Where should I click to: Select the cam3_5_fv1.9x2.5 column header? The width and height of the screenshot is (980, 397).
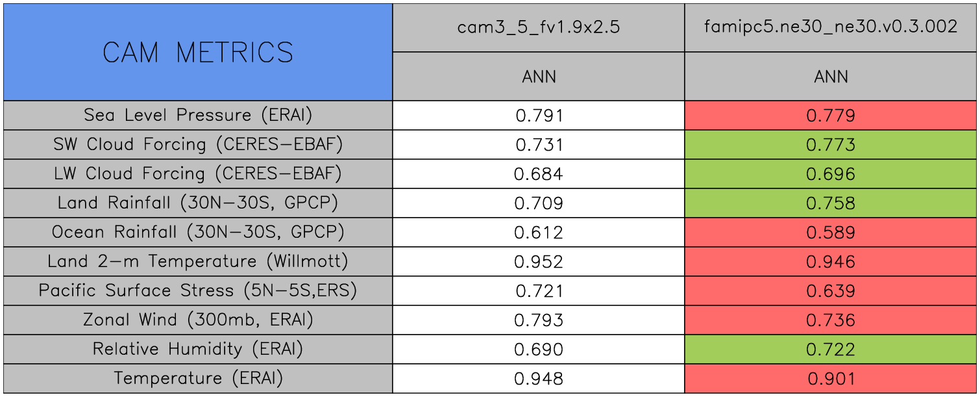(x=539, y=27)
